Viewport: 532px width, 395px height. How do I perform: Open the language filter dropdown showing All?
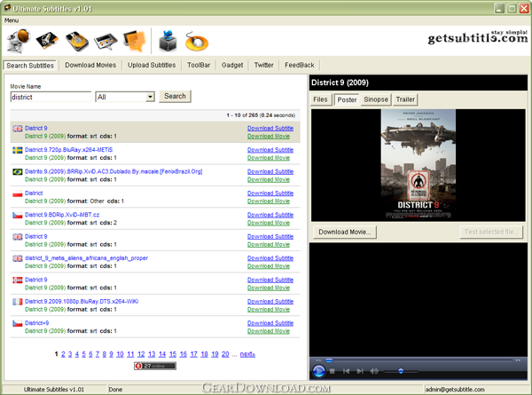pos(125,97)
